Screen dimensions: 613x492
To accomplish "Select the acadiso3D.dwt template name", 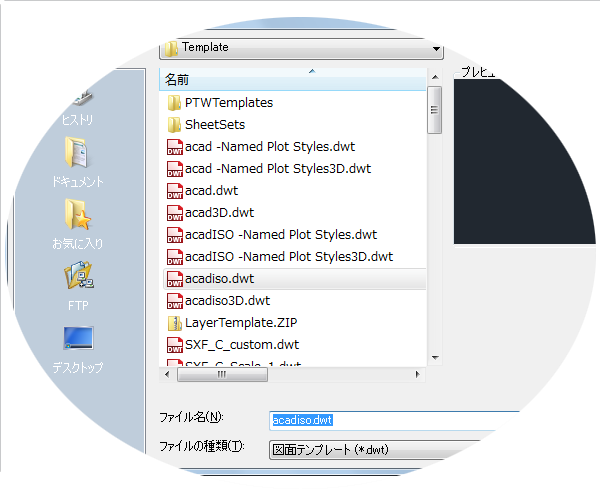I will (227, 301).
